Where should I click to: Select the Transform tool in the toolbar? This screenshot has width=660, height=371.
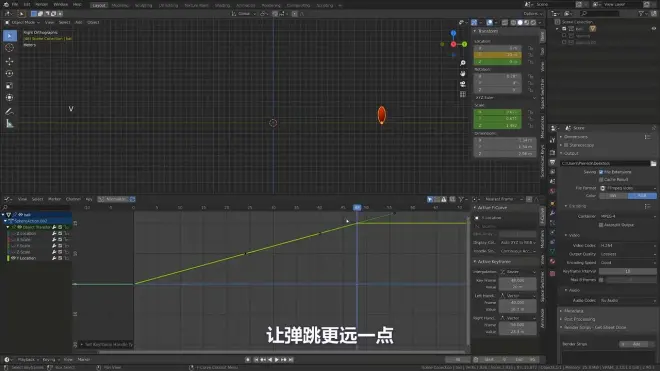[10, 98]
